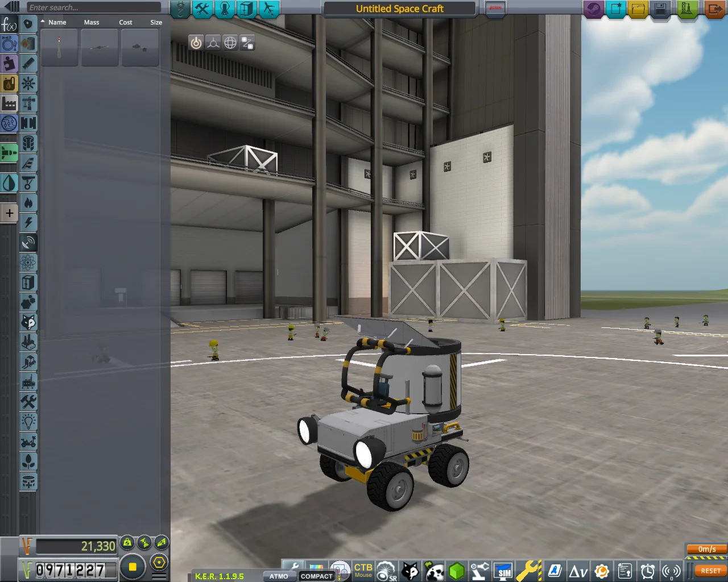Pick the first antenna part thumbnail
Viewport: 728px width, 582px height.
59,48
